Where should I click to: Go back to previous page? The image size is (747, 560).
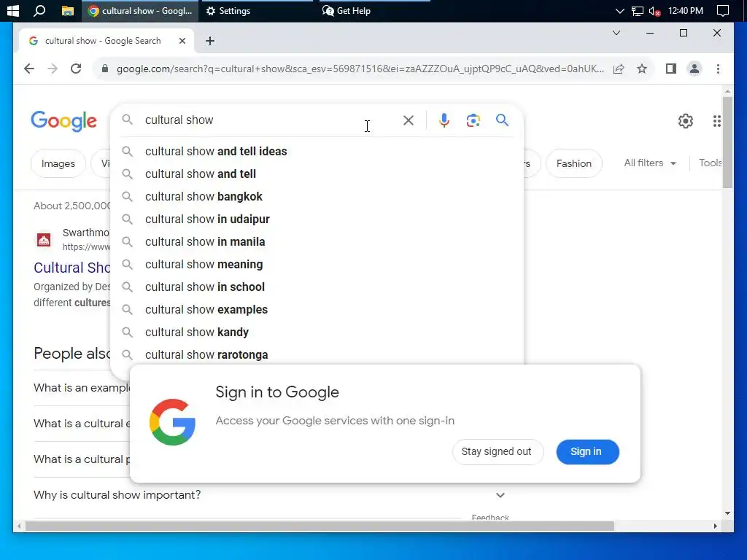click(x=29, y=69)
